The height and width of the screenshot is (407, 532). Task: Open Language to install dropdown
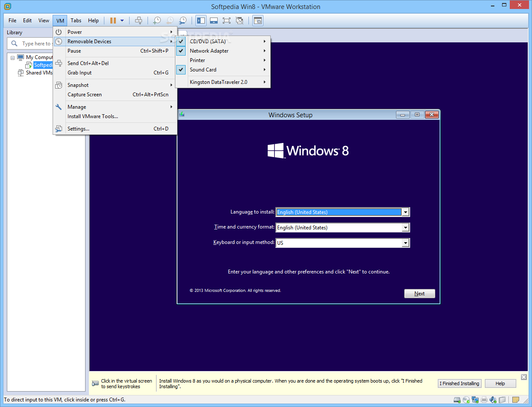point(405,212)
